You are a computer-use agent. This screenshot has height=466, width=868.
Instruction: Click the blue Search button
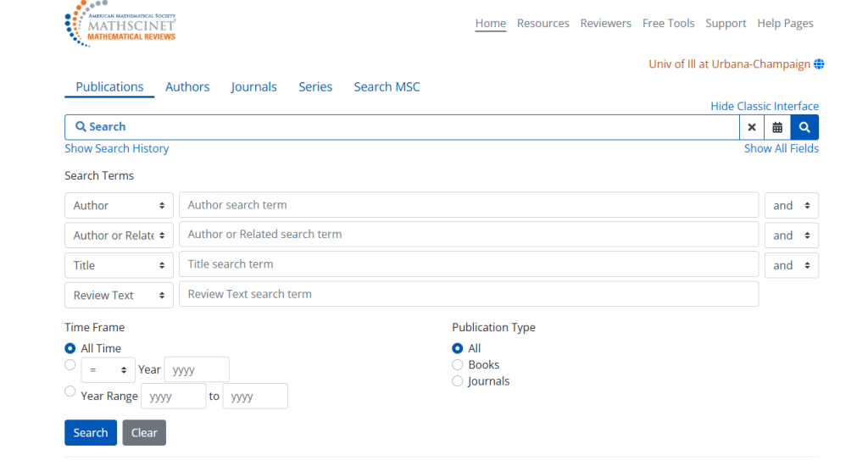(x=90, y=433)
